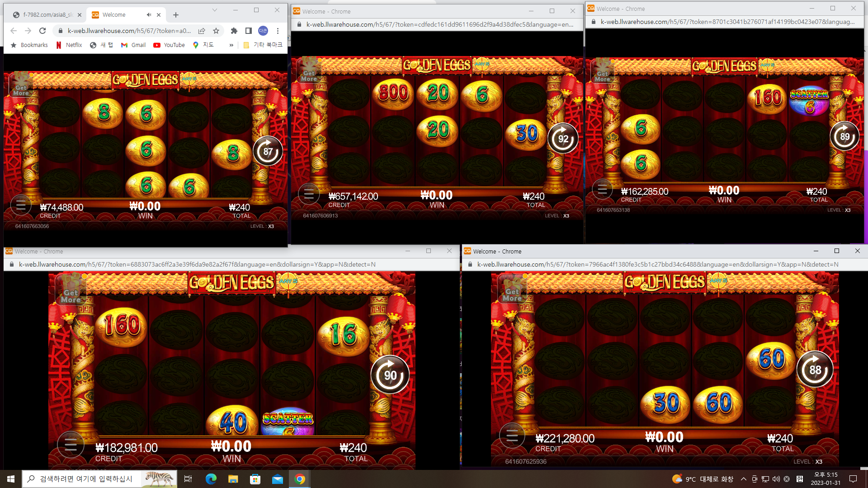This screenshot has height=488, width=868.
Task: Close the f-7982.com tab
Action: 80,15
